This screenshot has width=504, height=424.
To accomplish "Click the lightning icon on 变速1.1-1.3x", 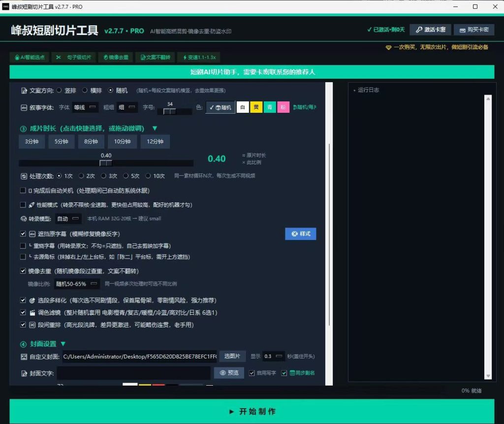I will (185, 57).
